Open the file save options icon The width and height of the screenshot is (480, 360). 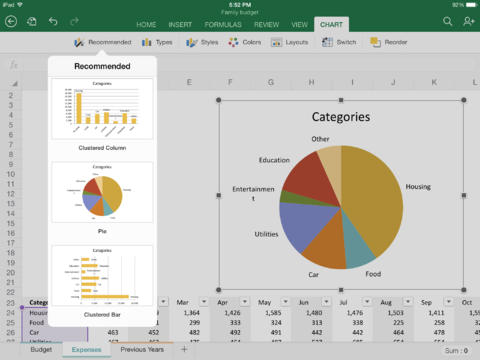tap(32, 22)
